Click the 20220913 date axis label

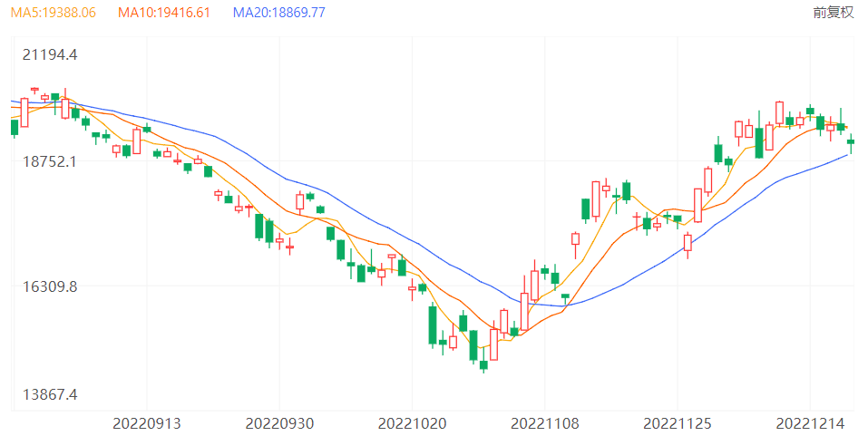(x=147, y=423)
